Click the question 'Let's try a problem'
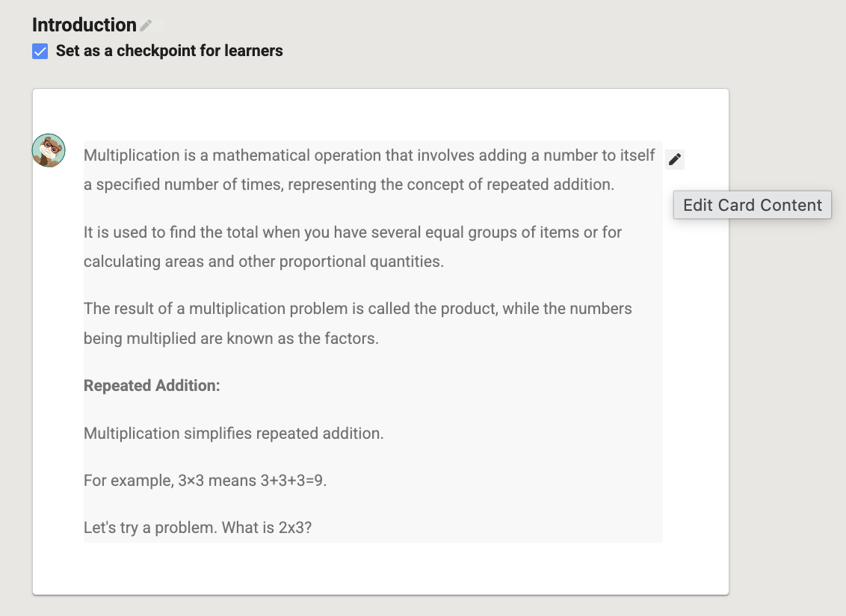The height and width of the screenshot is (616, 846). pyautogui.click(x=197, y=528)
